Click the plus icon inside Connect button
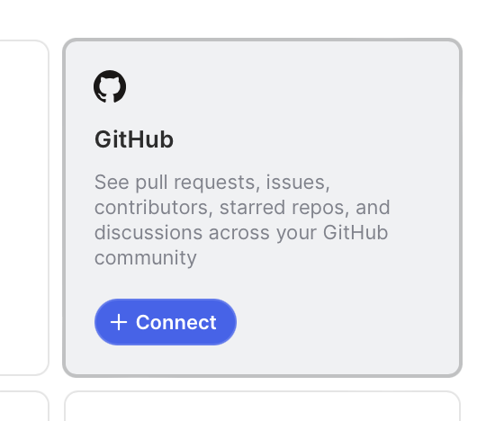This screenshot has height=421, width=504. click(x=119, y=322)
